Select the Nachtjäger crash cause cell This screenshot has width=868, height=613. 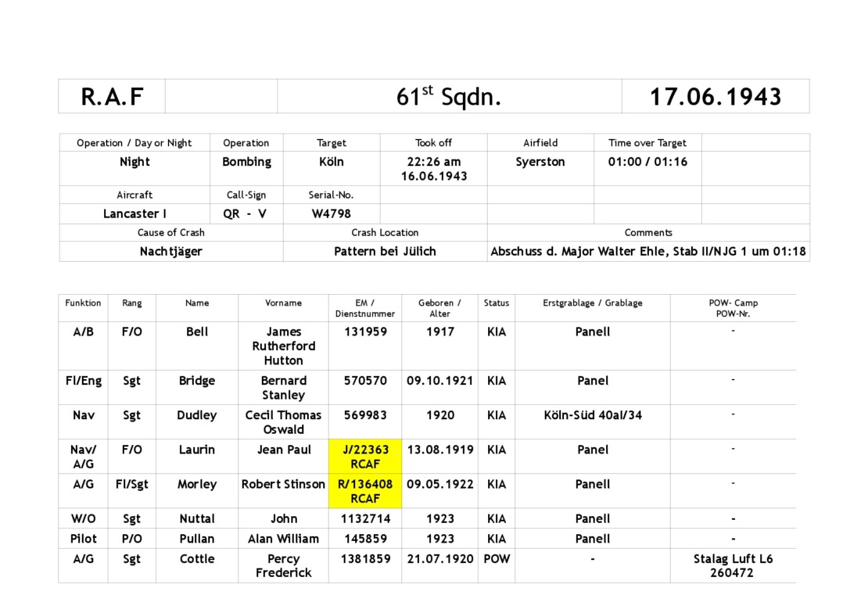[x=170, y=251]
